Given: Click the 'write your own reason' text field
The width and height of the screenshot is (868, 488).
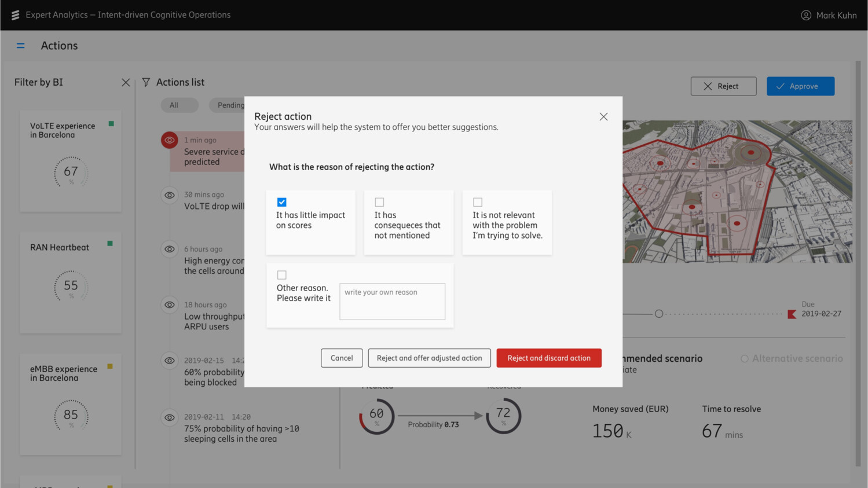Looking at the screenshot, I should [x=392, y=302].
